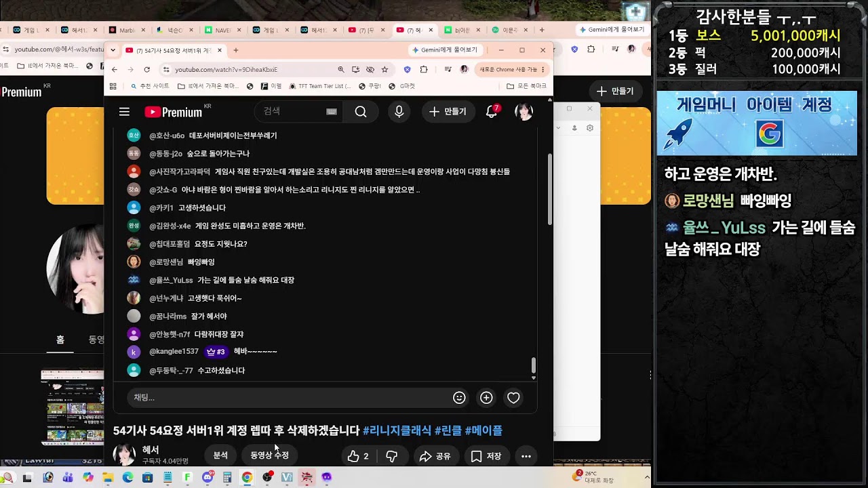This screenshot has height=488, width=868.
Task: Open 혜서 channel avatar below video
Action: [124, 455]
